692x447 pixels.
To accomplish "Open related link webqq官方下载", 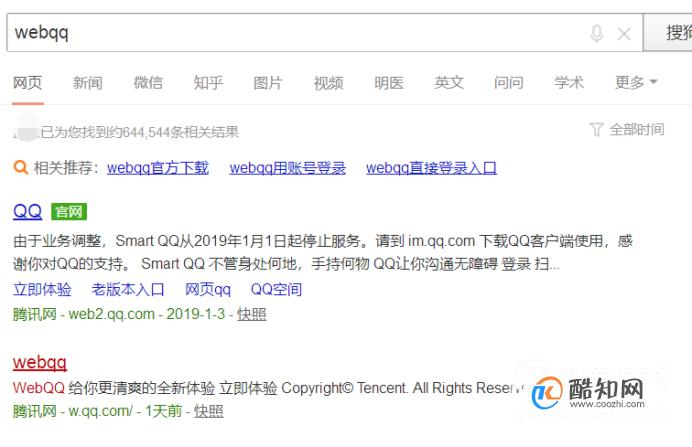I will [x=158, y=168].
